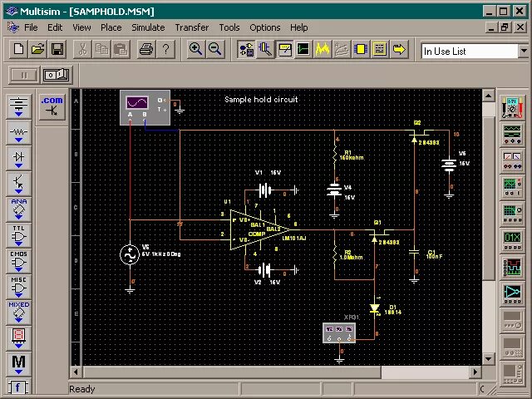Select the word generator 01X instrument
532x399 pixels.
click(512, 241)
